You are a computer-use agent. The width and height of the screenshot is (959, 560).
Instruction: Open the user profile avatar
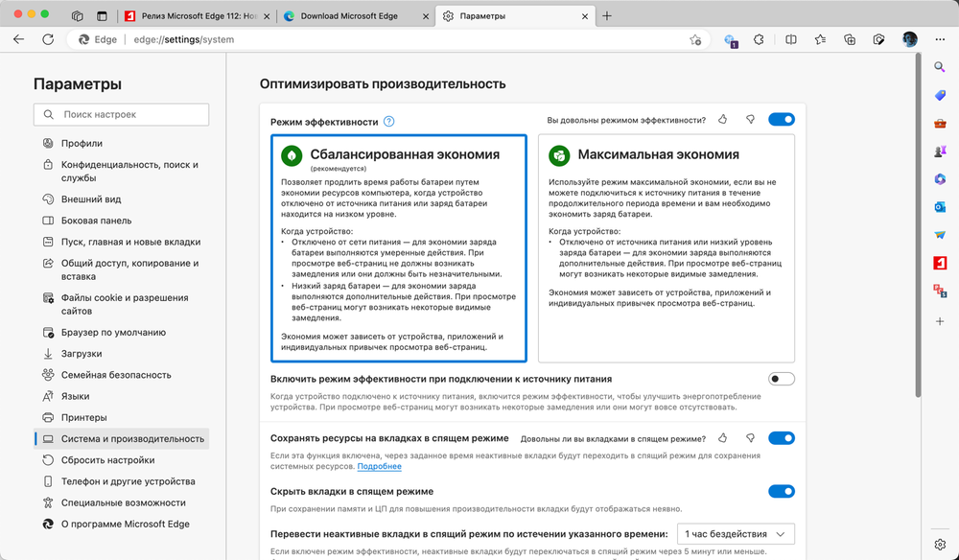(x=909, y=39)
